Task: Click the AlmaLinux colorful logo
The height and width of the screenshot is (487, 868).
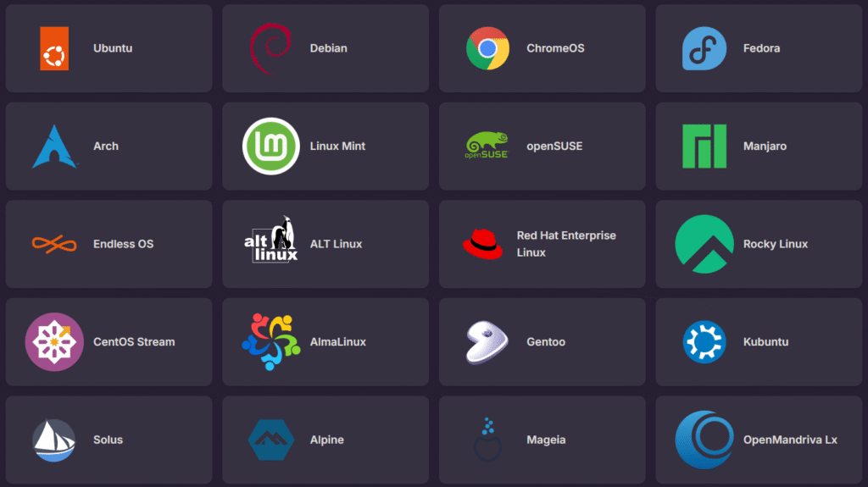Action: (270, 342)
